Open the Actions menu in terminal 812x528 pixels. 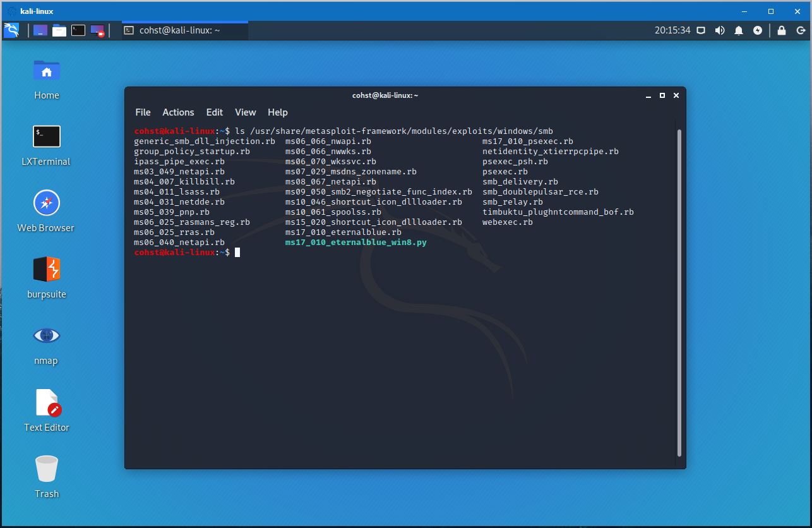pyautogui.click(x=178, y=112)
